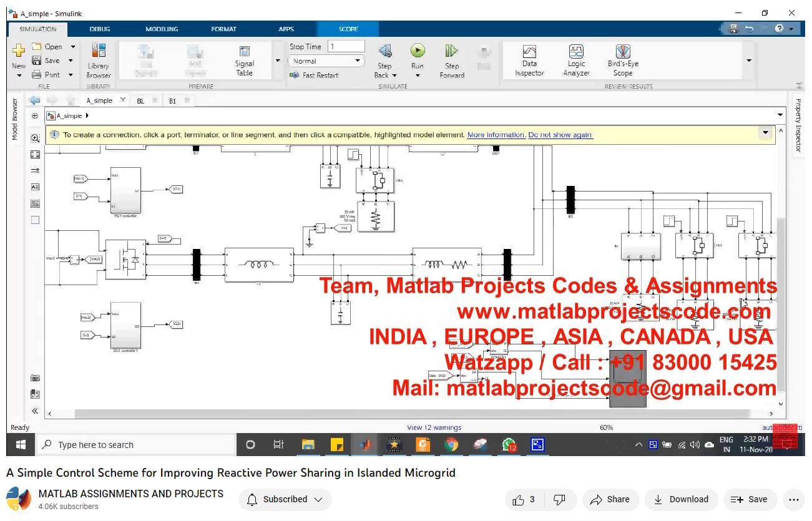Click the Step Back icon
The width and height of the screenshot is (812, 521).
(385, 51)
